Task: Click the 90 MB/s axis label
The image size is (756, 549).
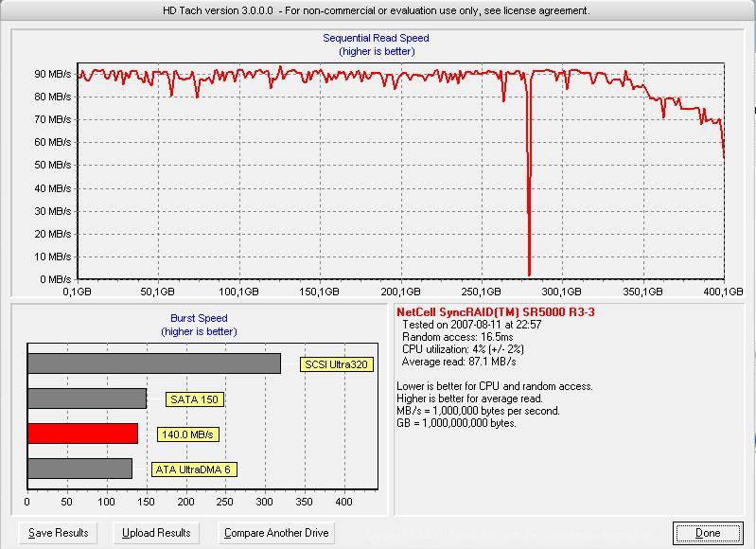Action: 53,74
